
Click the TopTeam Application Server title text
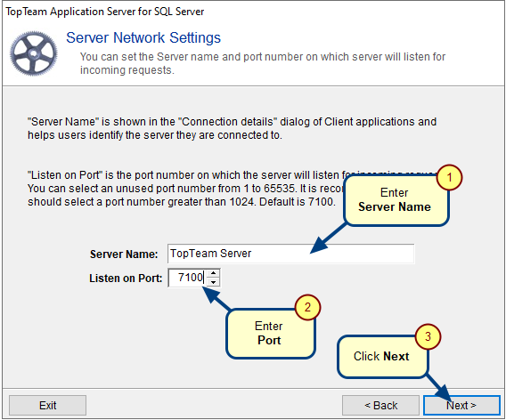pos(105,12)
